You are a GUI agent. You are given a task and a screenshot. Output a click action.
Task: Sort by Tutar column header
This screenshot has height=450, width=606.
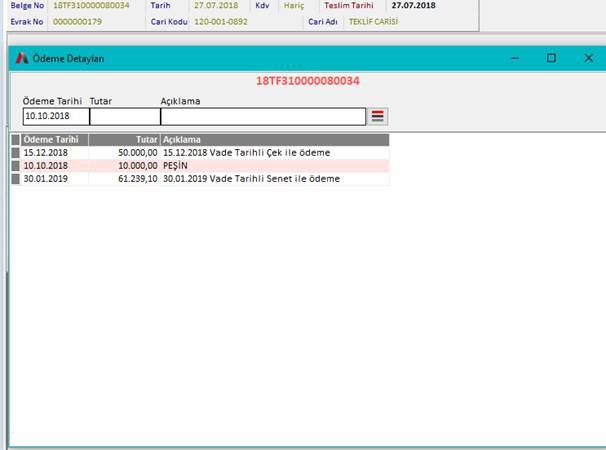(124, 140)
